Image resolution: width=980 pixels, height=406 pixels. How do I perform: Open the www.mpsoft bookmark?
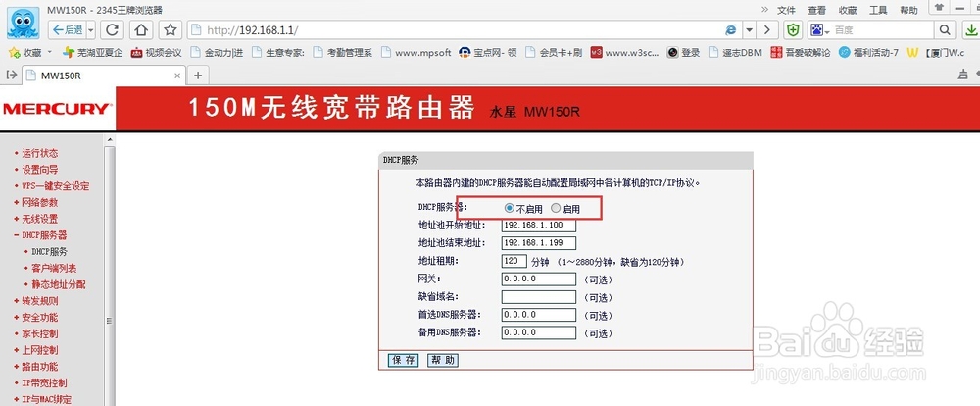[416, 53]
